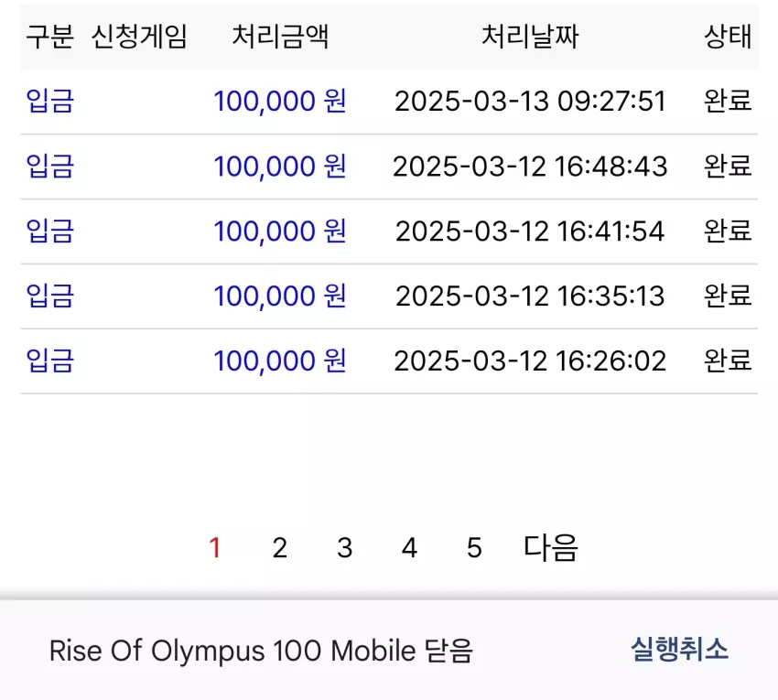Viewport: 778px width, 700px height.
Task: Click 완료 status of the 16:26:02 deposit
Action: 728,361
